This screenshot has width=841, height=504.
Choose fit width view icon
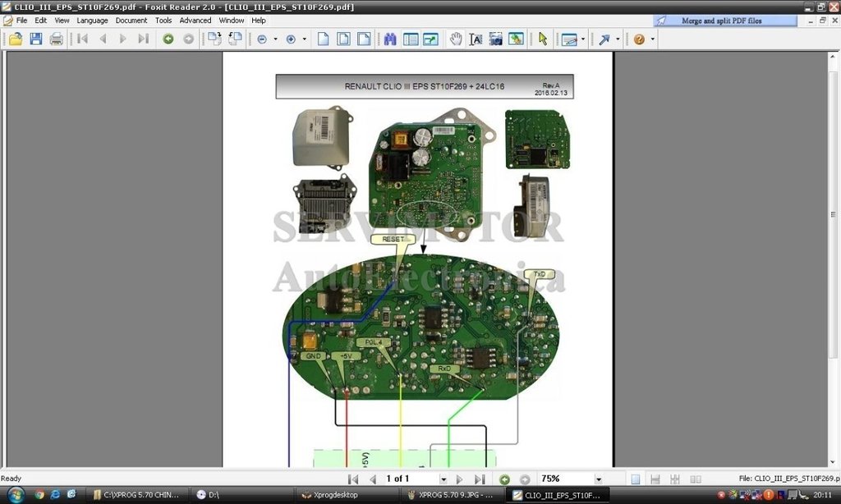(364, 39)
